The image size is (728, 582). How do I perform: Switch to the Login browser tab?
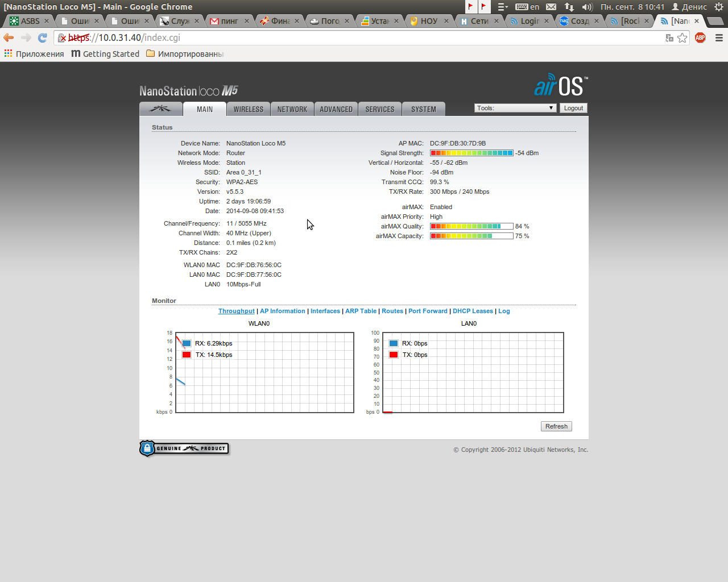pyautogui.click(x=530, y=21)
